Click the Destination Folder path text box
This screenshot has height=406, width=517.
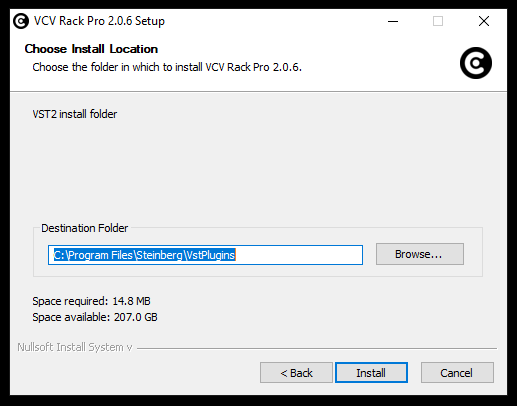(205, 255)
